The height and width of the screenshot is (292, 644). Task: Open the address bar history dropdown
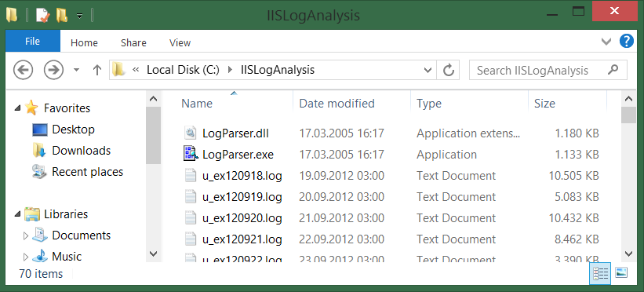428,70
